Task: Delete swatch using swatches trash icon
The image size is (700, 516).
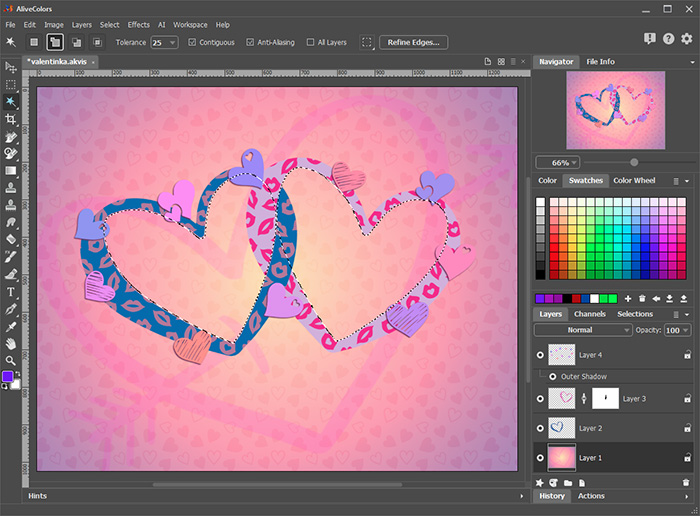Action: pos(642,299)
